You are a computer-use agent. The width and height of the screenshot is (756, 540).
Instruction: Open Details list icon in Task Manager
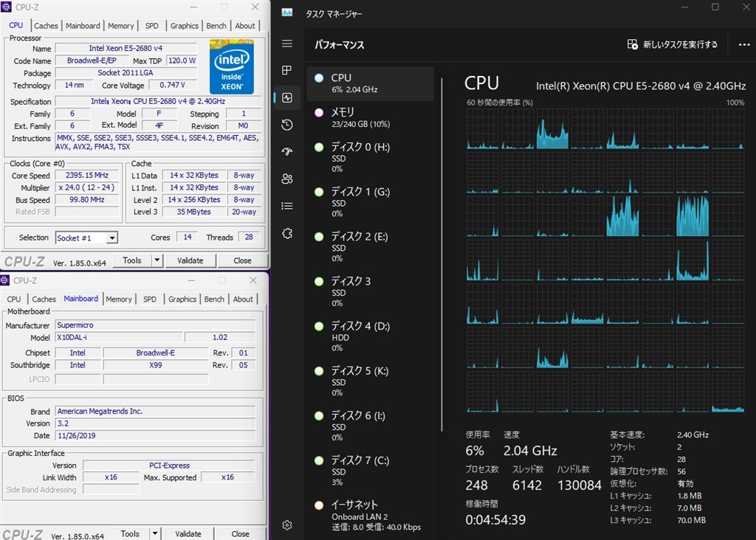(x=287, y=206)
